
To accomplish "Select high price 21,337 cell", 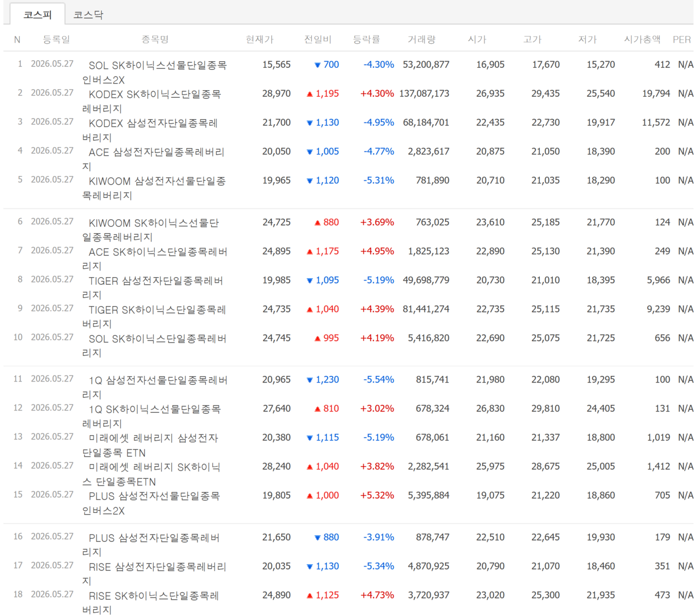I will [x=546, y=438].
